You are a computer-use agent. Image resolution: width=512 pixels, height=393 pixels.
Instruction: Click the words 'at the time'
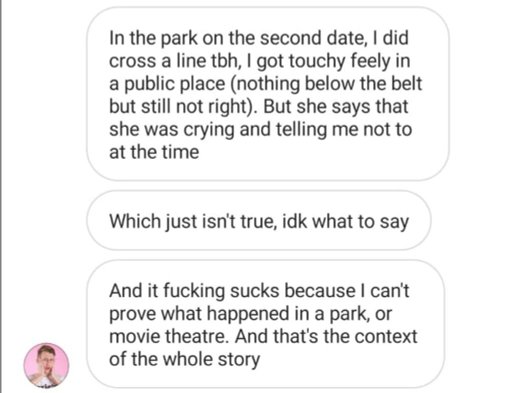click(154, 152)
